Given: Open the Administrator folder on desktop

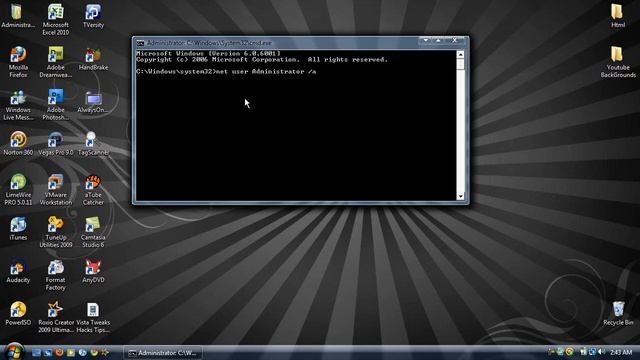Looking at the screenshot, I should coord(18,16).
